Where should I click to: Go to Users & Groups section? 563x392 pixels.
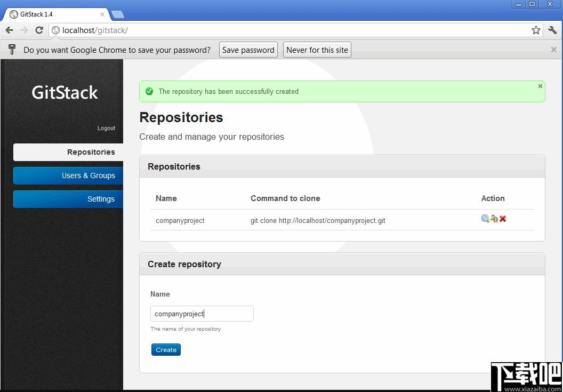(68, 175)
